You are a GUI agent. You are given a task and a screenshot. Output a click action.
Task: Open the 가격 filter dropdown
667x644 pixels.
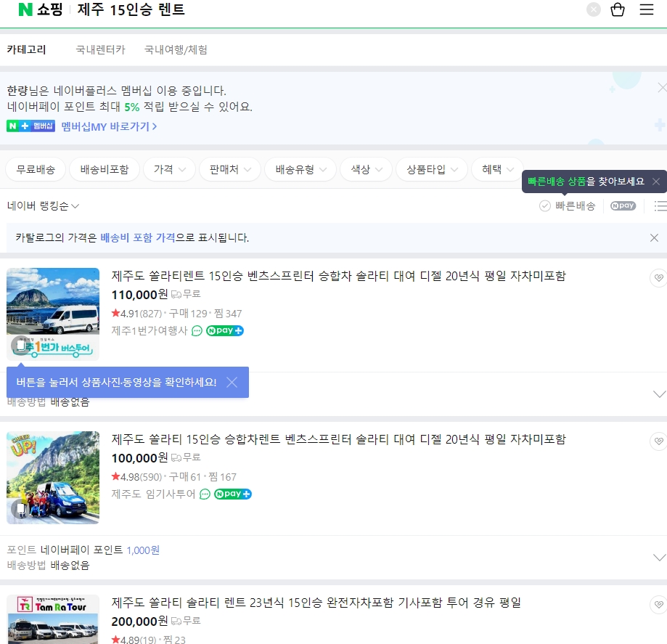click(x=167, y=168)
